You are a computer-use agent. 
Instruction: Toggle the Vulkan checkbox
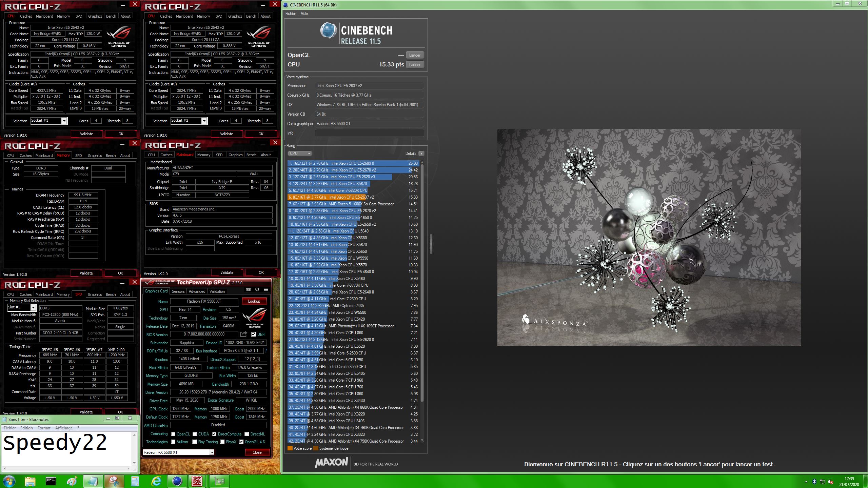(173, 442)
